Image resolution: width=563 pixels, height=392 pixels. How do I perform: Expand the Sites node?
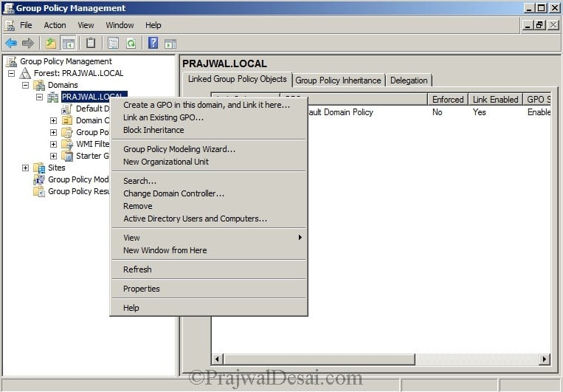(x=26, y=168)
